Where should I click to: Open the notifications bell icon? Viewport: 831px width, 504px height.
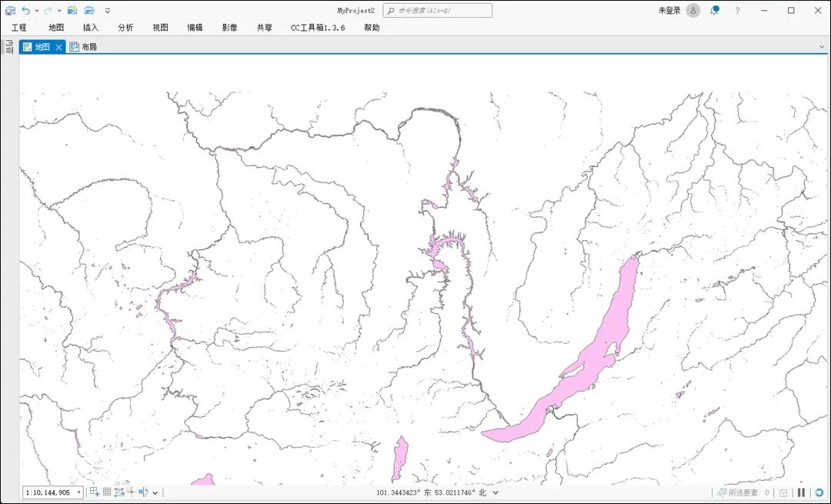(715, 10)
